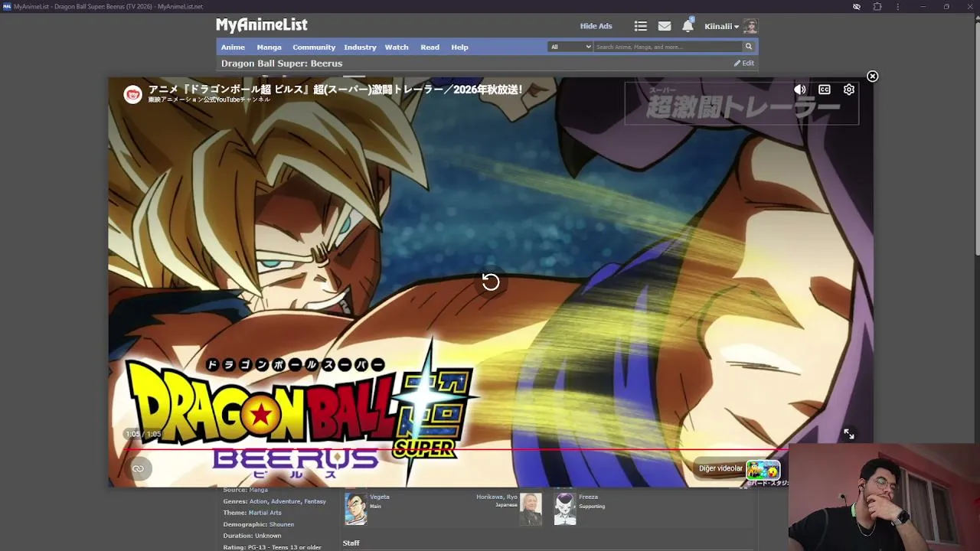Click the Kiinalii profile avatar
The image size is (980, 551).
tap(750, 27)
